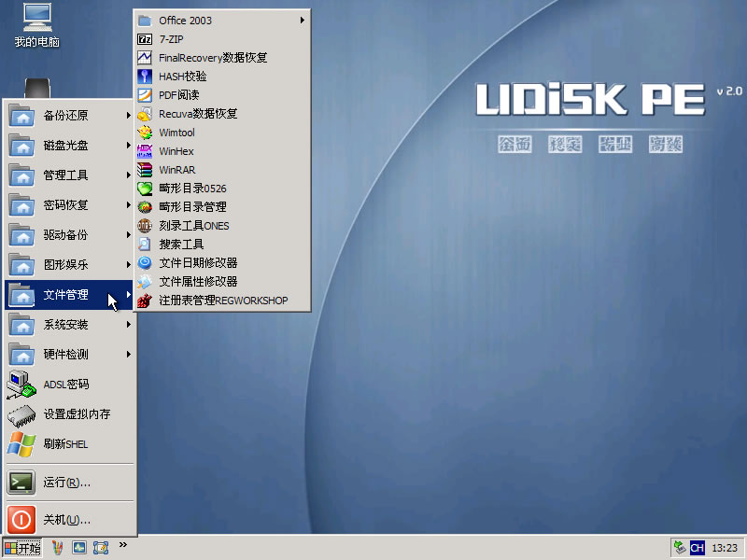This screenshot has height=560, width=747.
Task: Open 设置虚拟内存 memory chip icon
Action: point(21,414)
